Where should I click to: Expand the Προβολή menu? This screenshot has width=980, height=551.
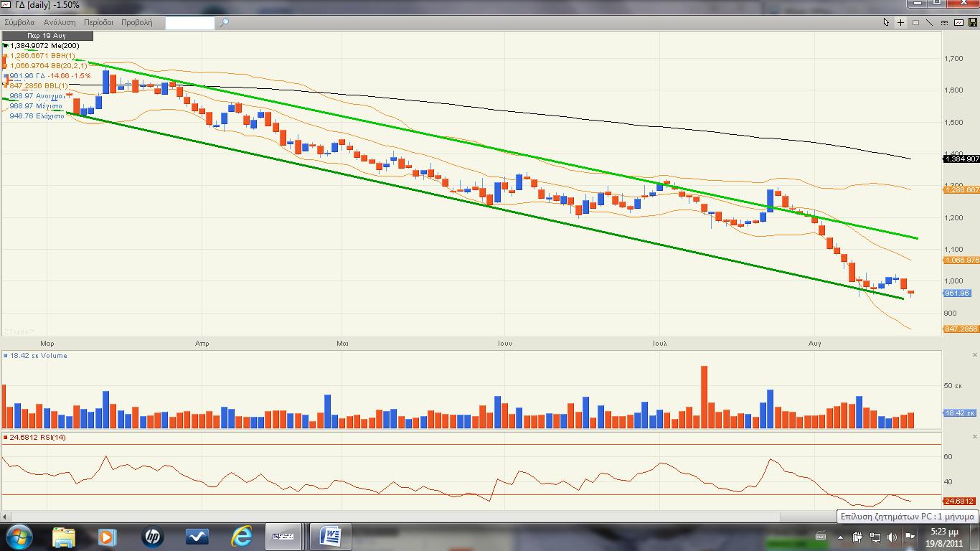[136, 22]
